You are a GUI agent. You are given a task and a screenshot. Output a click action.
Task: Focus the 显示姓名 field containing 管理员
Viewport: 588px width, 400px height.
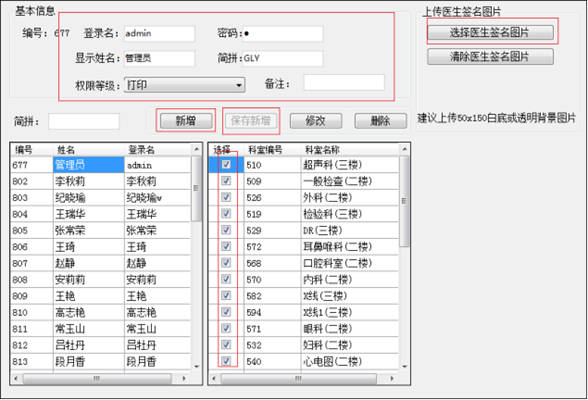point(159,58)
